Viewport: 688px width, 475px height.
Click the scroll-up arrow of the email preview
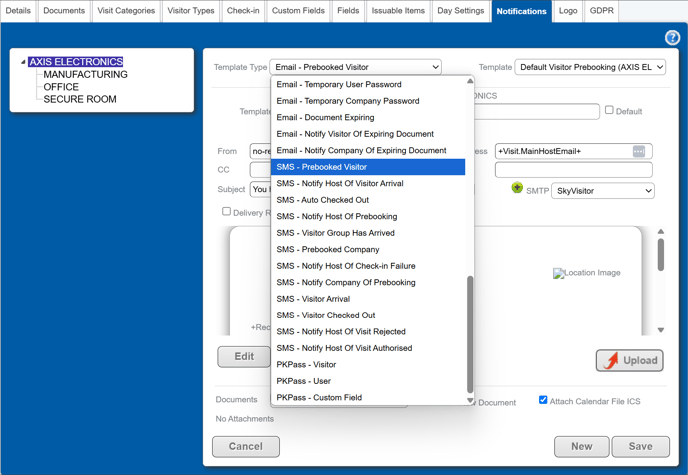(660, 232)
